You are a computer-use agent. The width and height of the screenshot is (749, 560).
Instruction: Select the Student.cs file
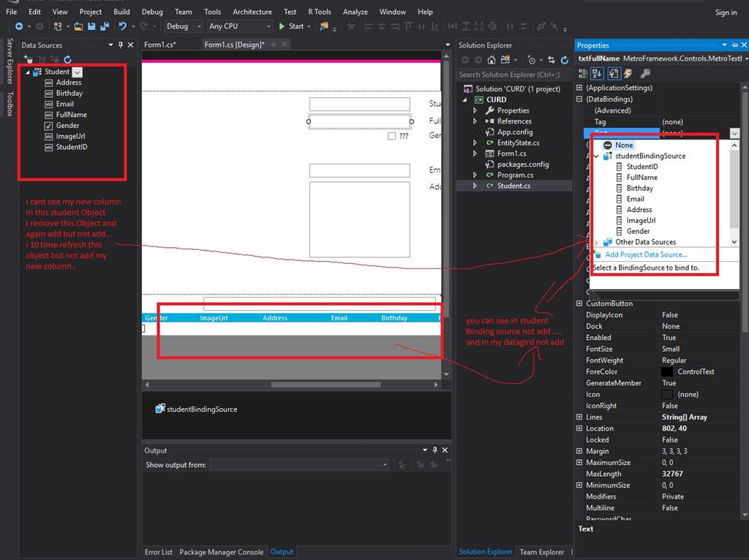click(x=513, y=186)
